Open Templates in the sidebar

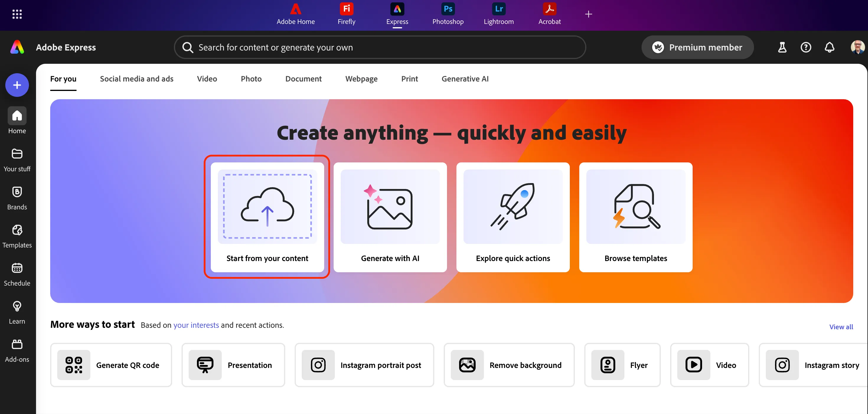[x=17, y=236]
